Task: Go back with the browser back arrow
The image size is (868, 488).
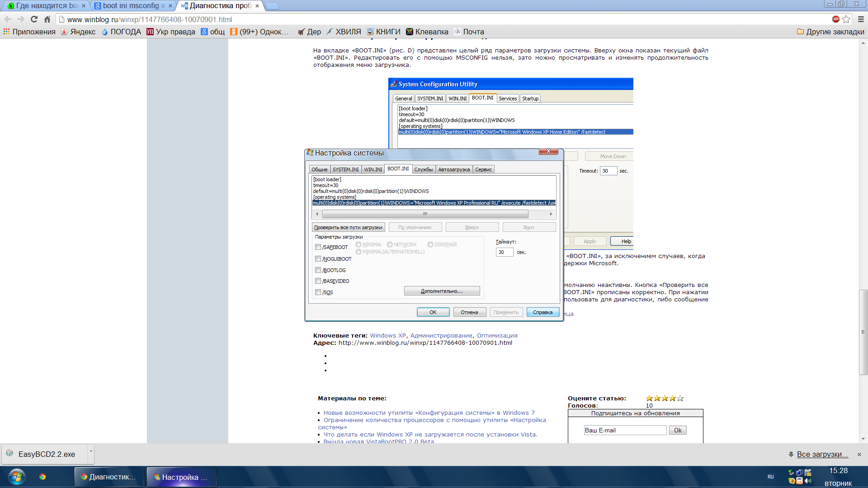Action: click(8, 19)
